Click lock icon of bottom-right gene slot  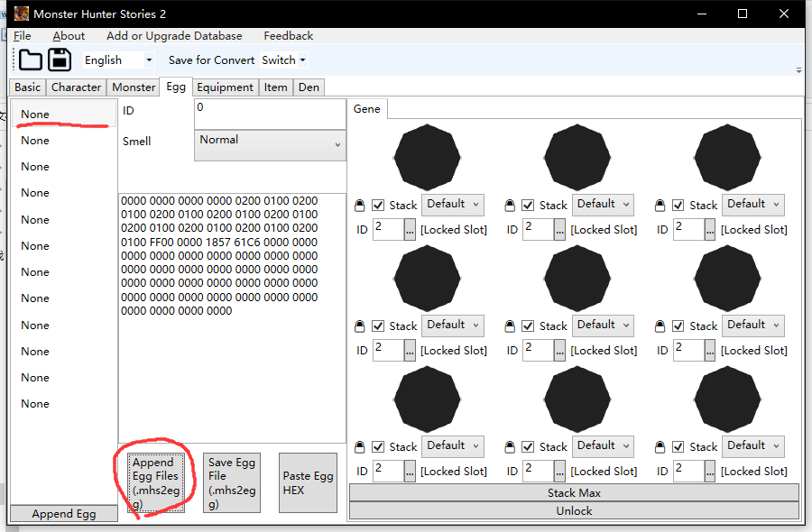[x=660, y=446]
